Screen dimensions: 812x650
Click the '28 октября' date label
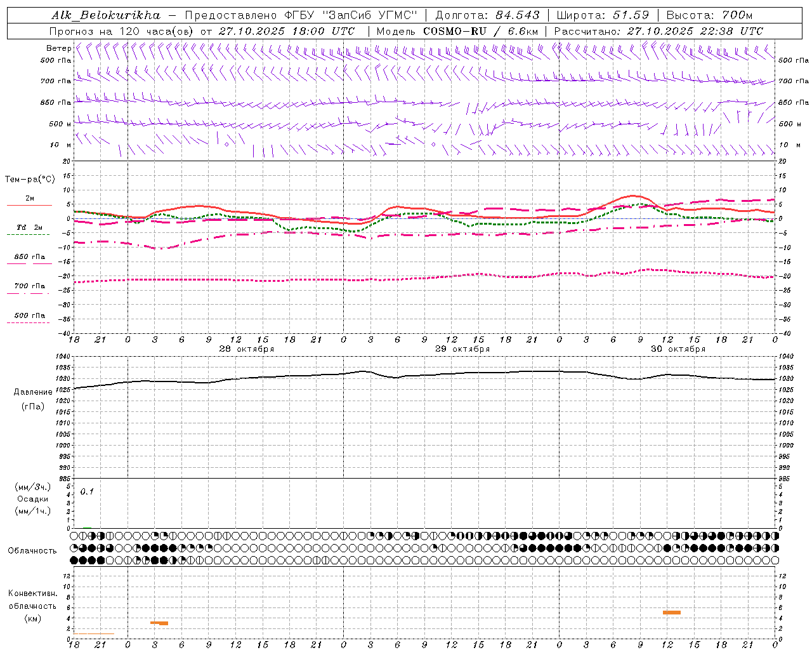(x=247, y=349)
